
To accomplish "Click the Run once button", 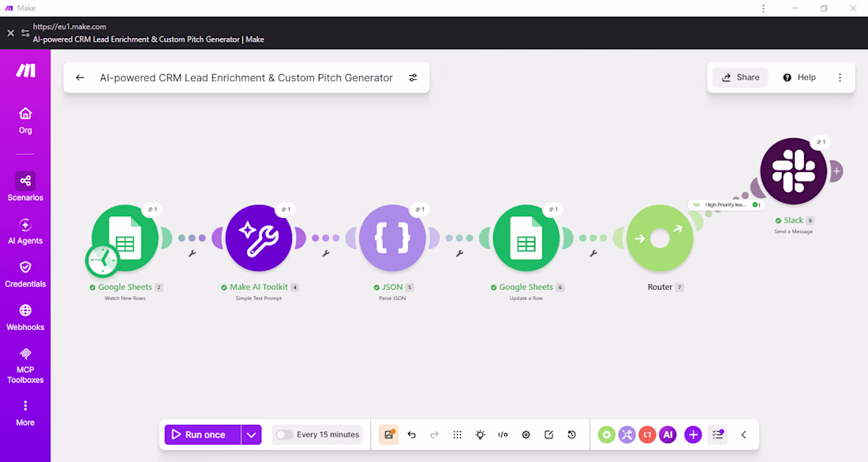I will click(x=203, y=435).
